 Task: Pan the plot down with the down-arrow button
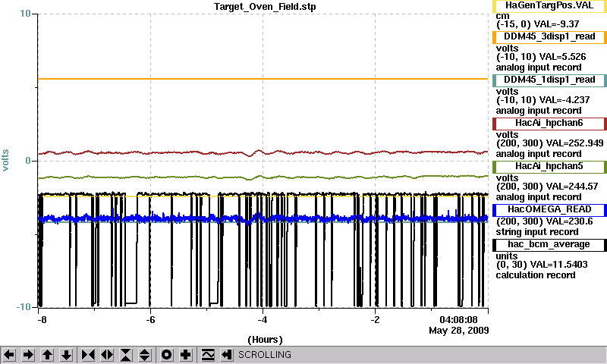tap(67, 354)
